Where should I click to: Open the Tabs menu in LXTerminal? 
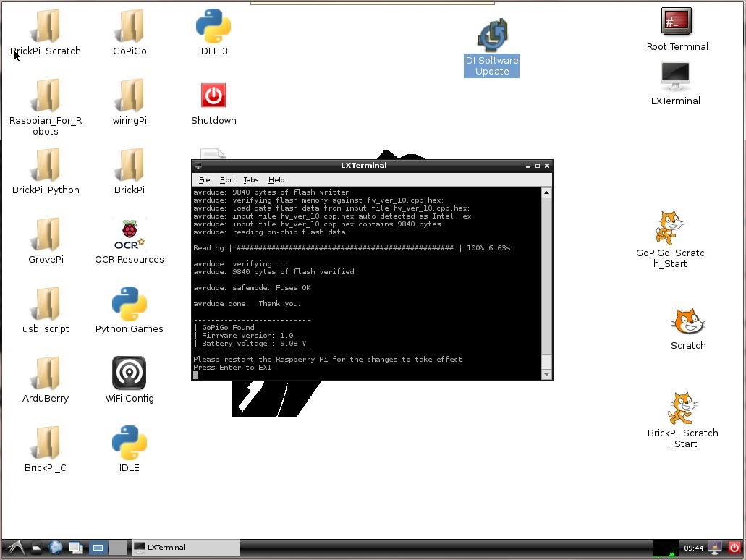click(x=251, y=180)
